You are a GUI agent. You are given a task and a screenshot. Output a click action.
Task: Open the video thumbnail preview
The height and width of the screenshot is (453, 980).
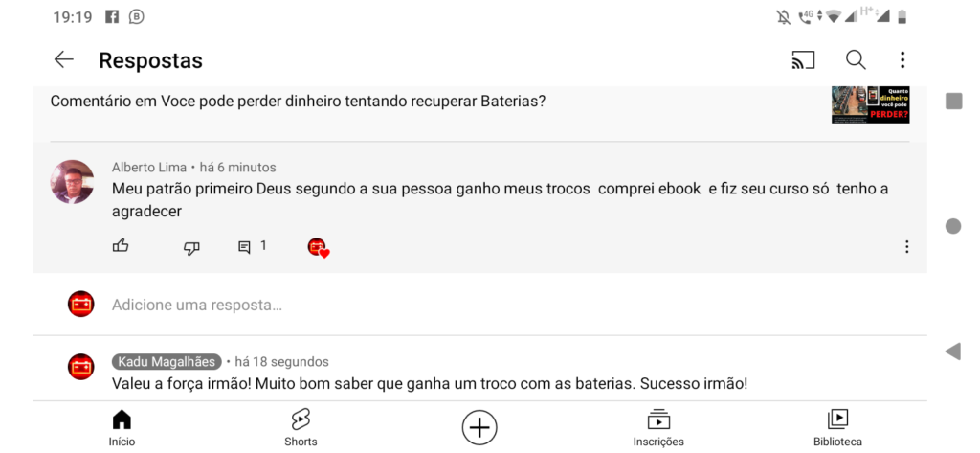coord(870,104)
